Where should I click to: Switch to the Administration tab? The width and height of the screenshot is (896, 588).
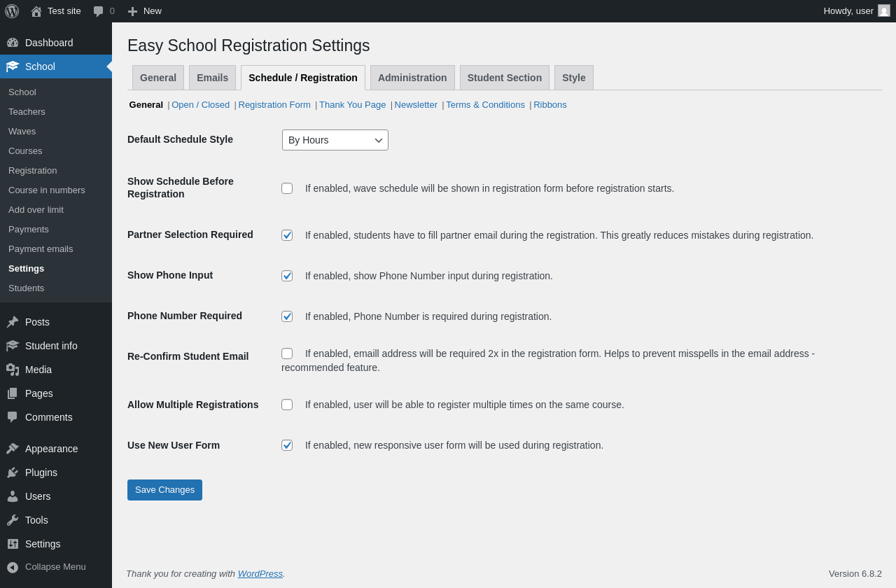(x=412, y=78)
